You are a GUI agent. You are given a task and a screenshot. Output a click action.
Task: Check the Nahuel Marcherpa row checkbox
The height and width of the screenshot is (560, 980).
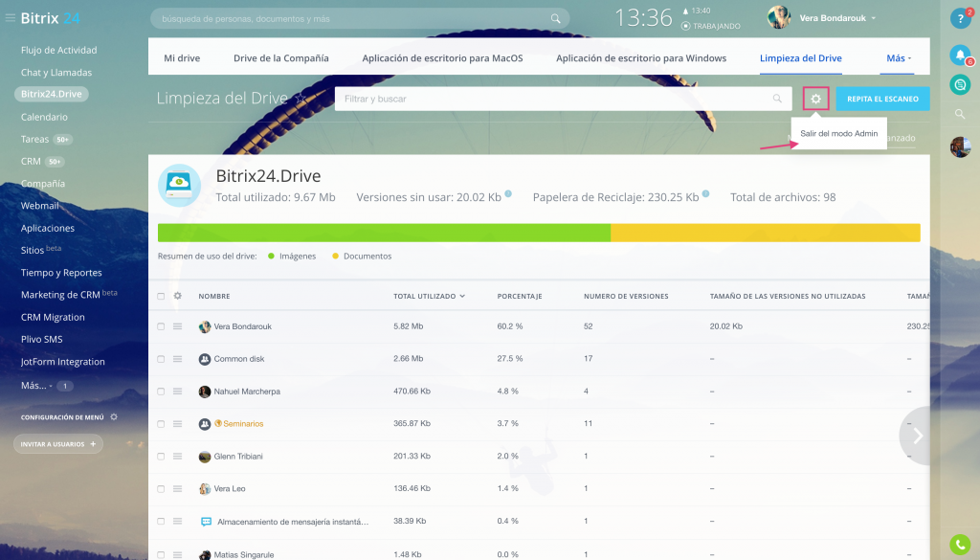161,392
